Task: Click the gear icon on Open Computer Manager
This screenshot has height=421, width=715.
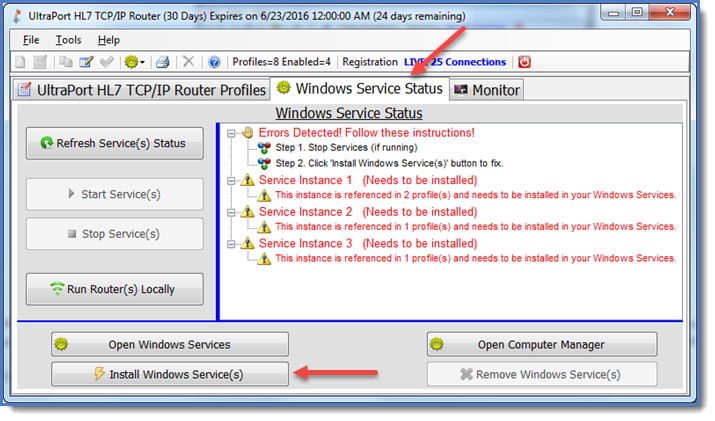Action: (436, 344)
